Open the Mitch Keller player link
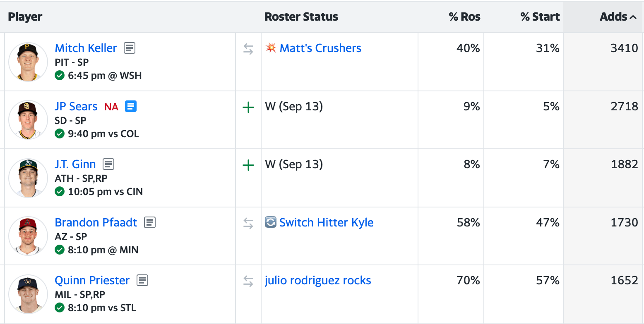This screenshot has width=644, height=324. pos(86,48)
